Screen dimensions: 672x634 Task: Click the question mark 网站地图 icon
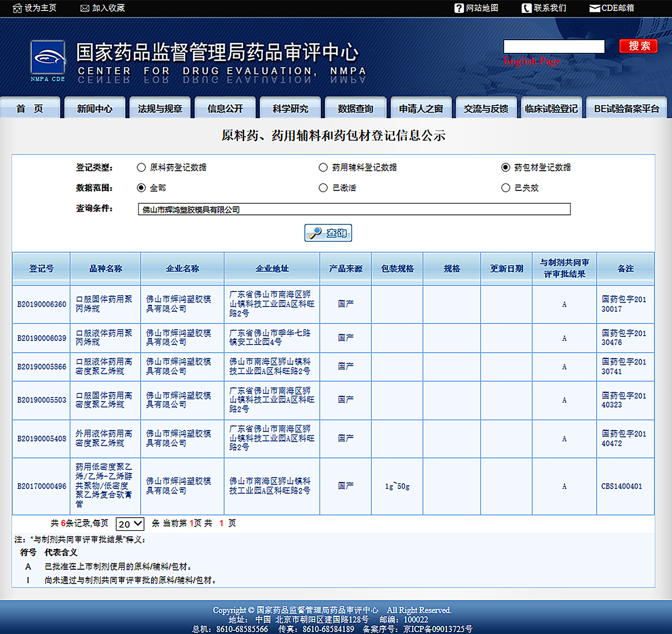pyautogui.click(x=459, y=8)
